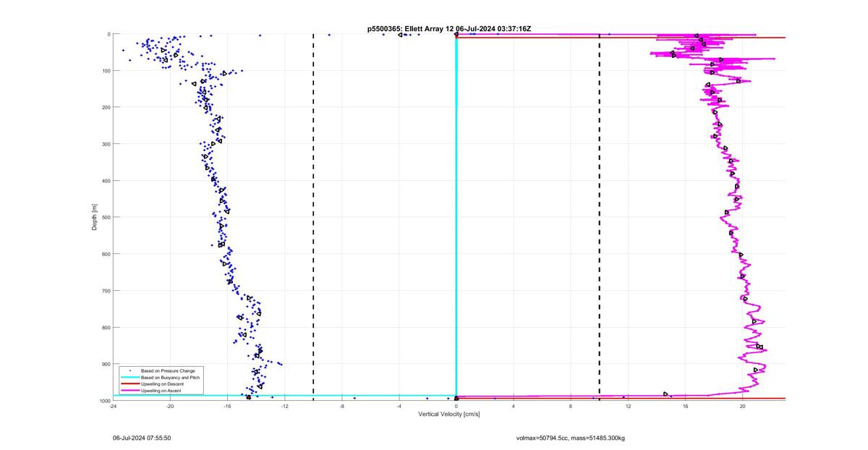868x450 pixels.
Task: Click the '8' velocity tick label
Action: 571,407
